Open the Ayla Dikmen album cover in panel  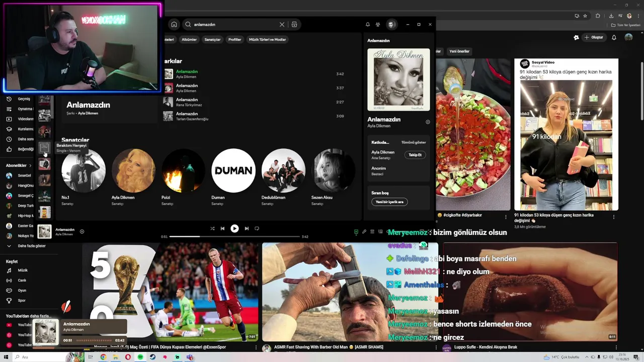point(398,79)
